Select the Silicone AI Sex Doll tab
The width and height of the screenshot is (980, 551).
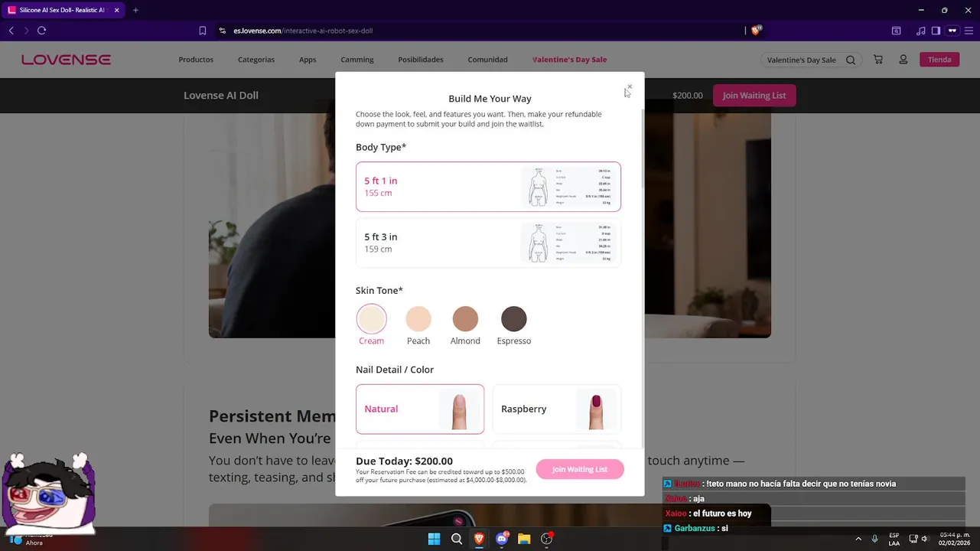tap(63, 10)
